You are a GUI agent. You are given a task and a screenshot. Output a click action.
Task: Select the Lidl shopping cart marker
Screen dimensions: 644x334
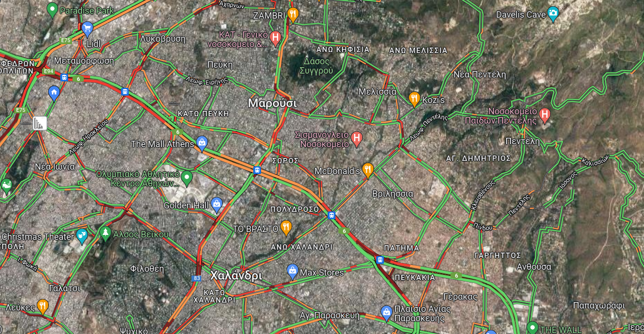pos(88,28)
